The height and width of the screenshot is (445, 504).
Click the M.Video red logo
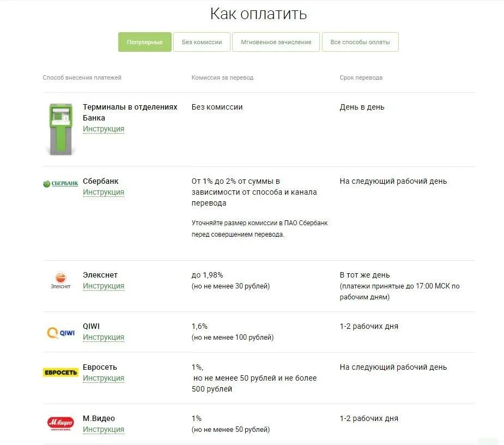coord(60,424)
